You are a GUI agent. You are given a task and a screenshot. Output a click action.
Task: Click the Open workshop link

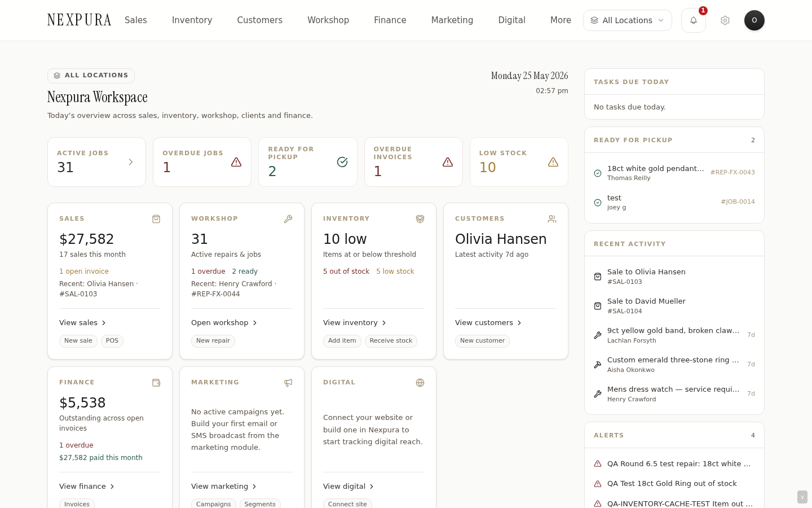(x=224, y=323)
